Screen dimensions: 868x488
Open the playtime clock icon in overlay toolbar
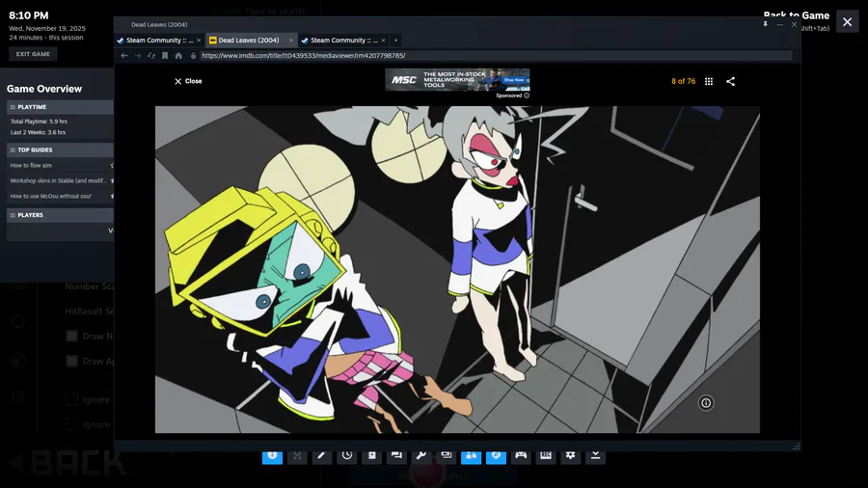tap(347, 455)
